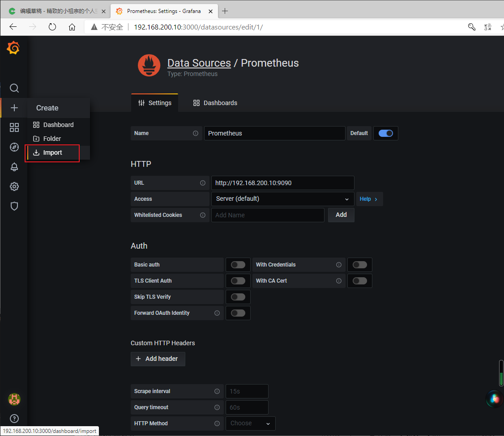Click the Add header button
Screen dimensions: 504x436
click(158, 359)
